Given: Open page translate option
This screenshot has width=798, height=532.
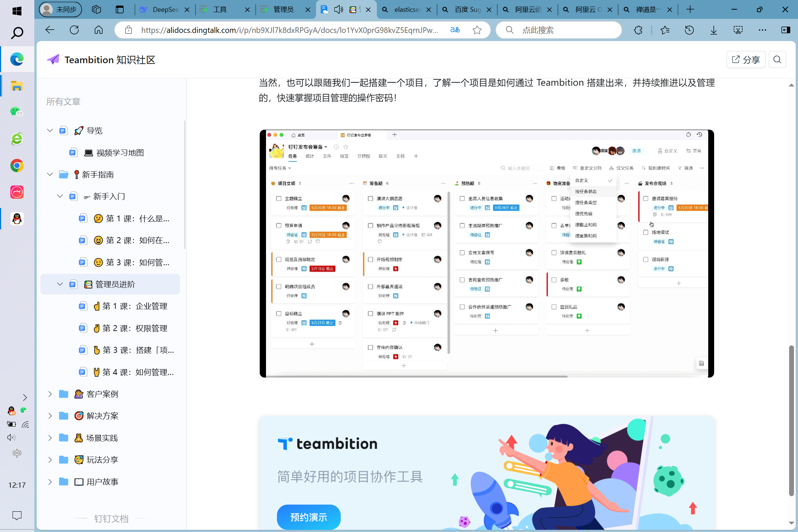Looking at the screenshot, I should (x=455, y=30).
